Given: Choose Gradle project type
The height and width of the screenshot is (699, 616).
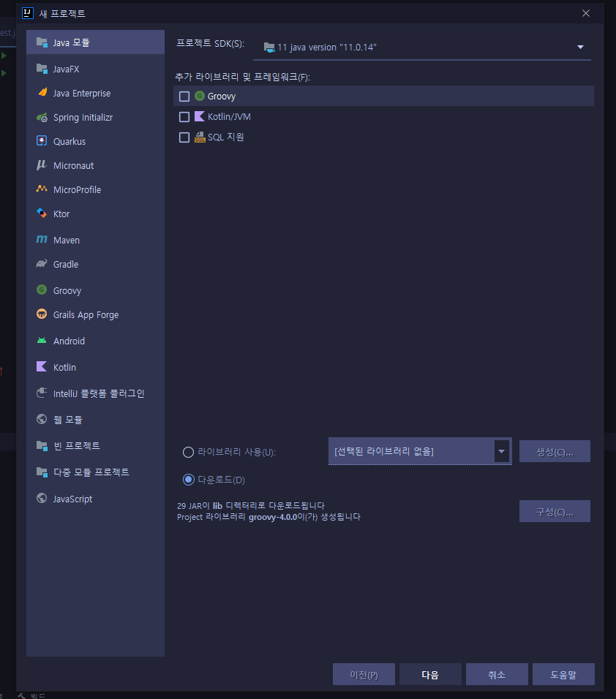Looking at the screenshot, I should (x=95, y=264).
